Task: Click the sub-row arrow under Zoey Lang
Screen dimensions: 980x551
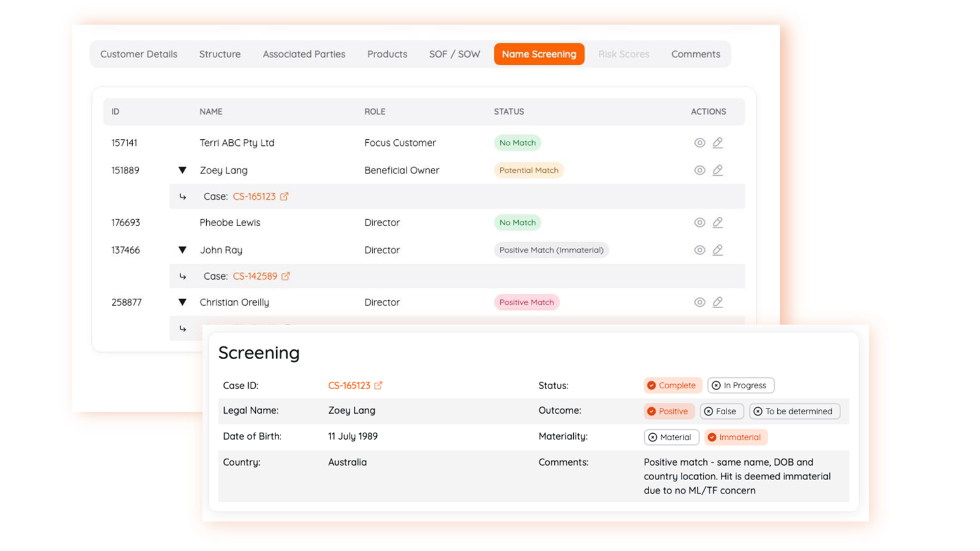Action: coord(183,197)
